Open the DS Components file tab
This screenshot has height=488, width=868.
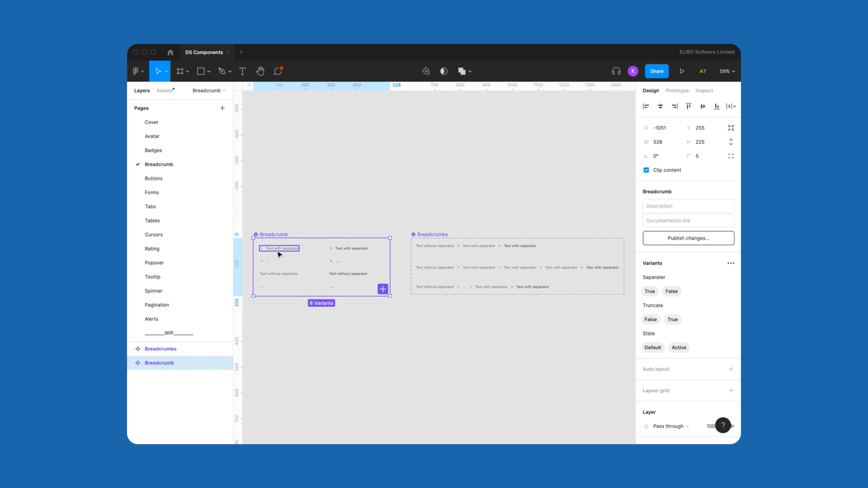pyautogui.click(x=204, y=52)
